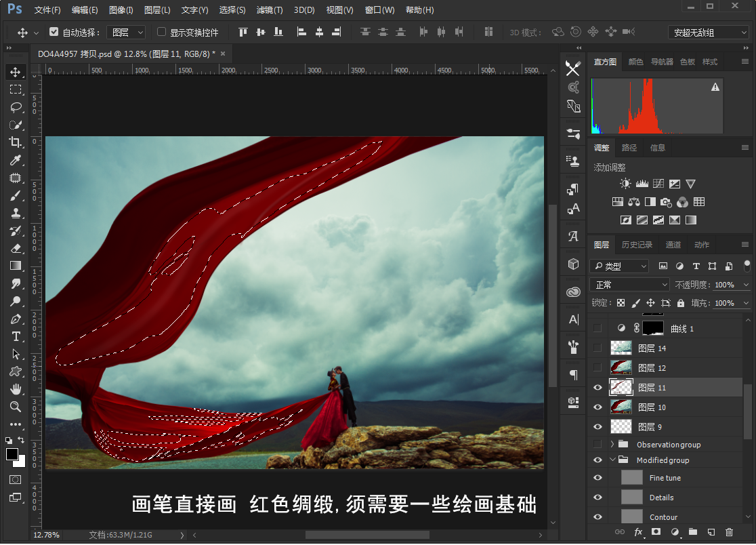
Task: Open the 滤镜(T) menu
Action: click(x=270, y=10)
